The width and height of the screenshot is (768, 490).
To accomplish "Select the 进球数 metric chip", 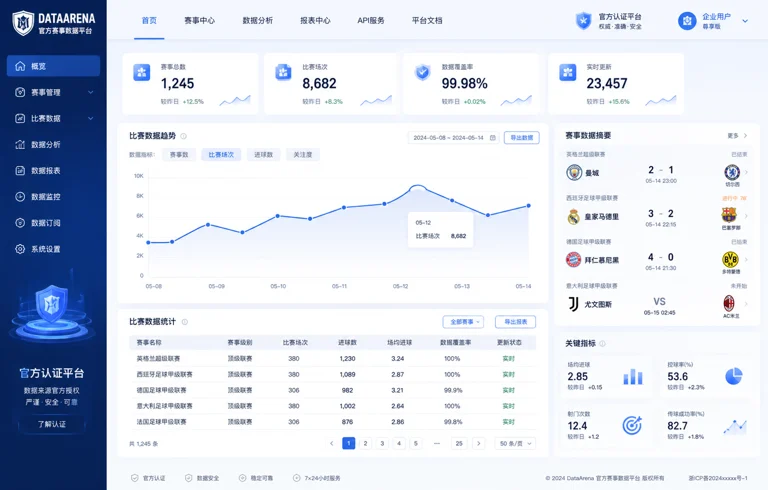I will (x=264, y=155).
